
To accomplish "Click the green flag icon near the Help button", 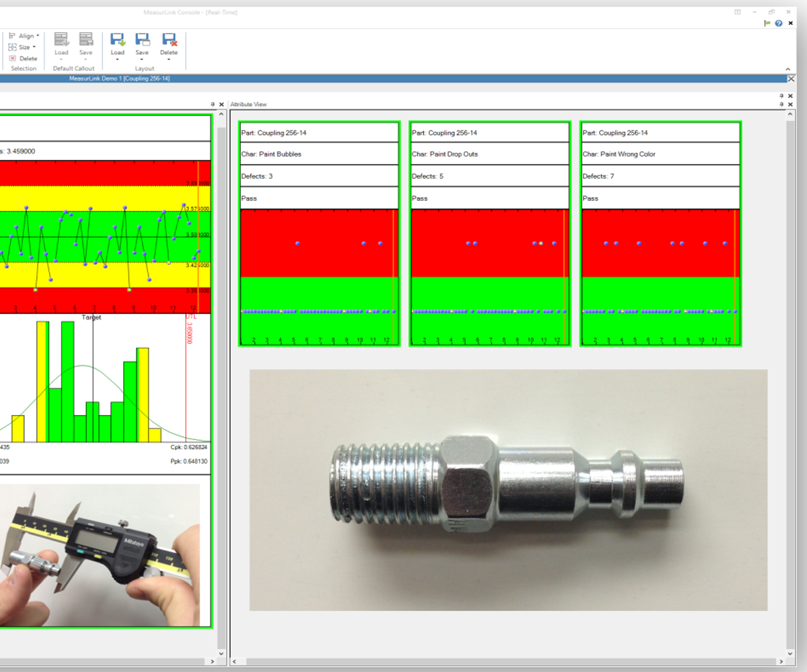I will click(x=767, y=23).
